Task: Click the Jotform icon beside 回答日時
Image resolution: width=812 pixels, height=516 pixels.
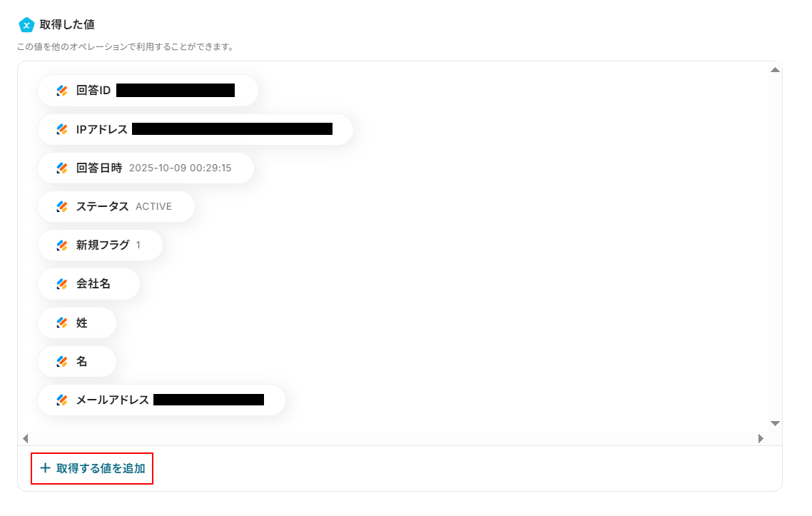Action: (62, 168)
